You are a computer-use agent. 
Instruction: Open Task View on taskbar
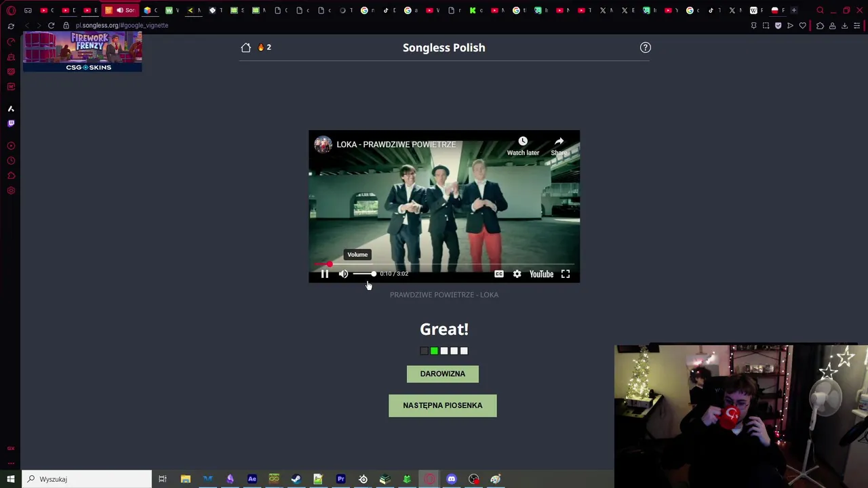[x=163, y=479]
